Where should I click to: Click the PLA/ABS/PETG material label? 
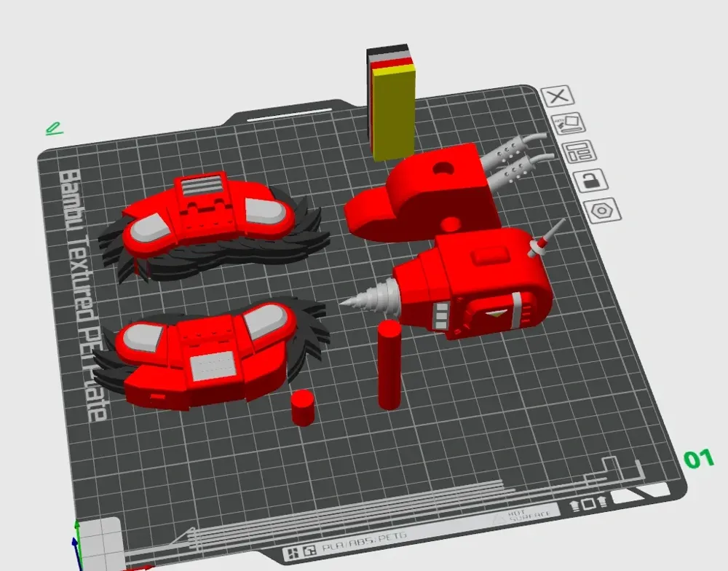364,540
